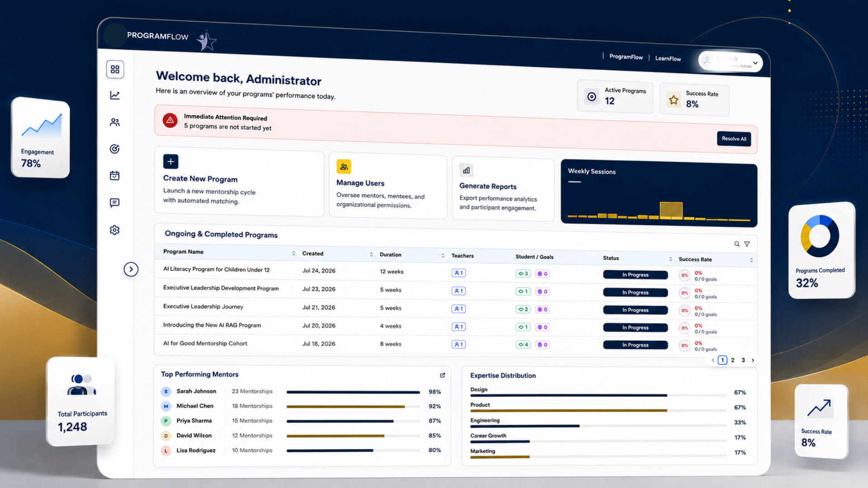Open the messages chat icon in sidebar

(115, 202)
